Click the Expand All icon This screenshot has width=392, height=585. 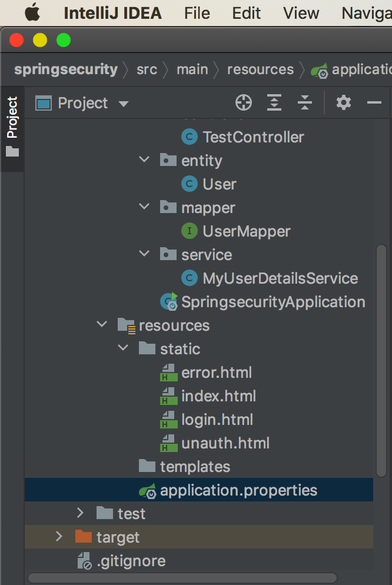274,102
